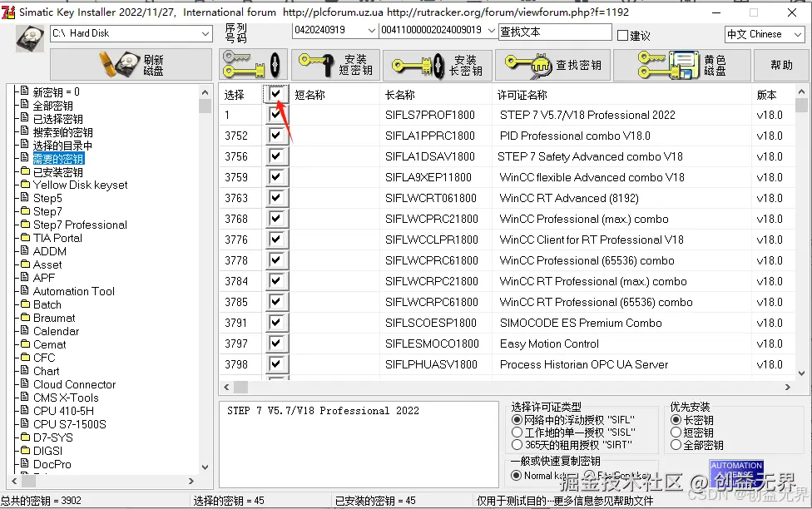
Task: Select 新密钥 = 0 tree item
Action: [x=57, y=92]
